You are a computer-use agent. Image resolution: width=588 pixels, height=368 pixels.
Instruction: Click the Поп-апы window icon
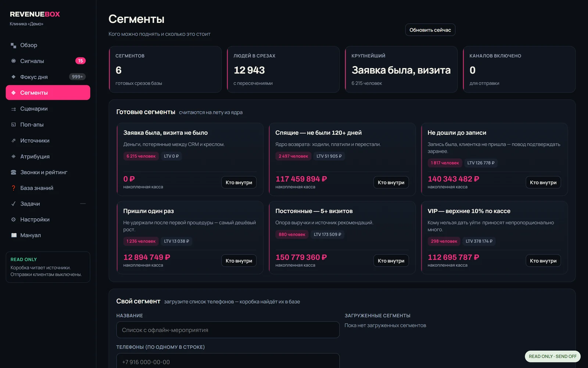(x=14, y=125)
